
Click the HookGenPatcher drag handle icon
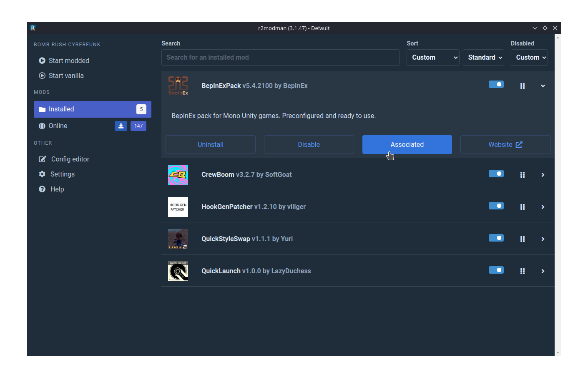click(523, 207)
